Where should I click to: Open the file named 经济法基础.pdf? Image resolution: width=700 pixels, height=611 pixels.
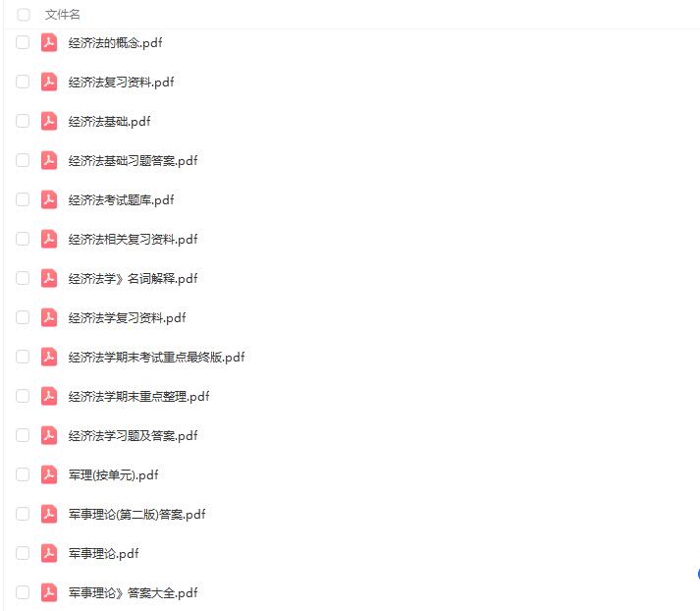click(109, 122)
